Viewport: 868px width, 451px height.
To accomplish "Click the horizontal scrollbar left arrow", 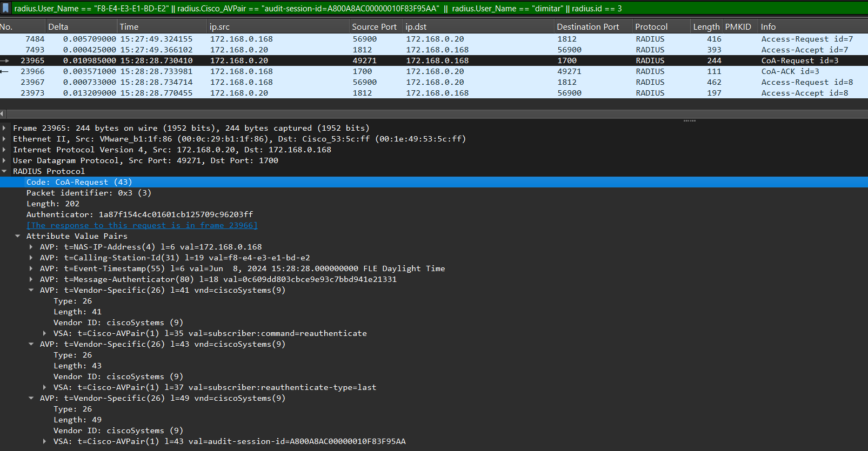I will pos(2,113).
